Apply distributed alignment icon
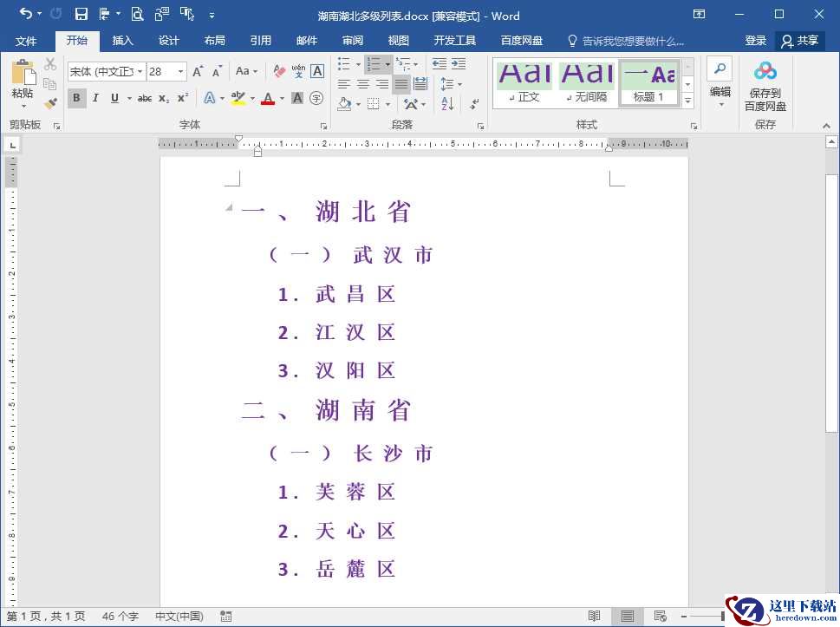Image resolution: width=840 pixels, height=627 pixels. pyautogui.click(x=420, y=84)
